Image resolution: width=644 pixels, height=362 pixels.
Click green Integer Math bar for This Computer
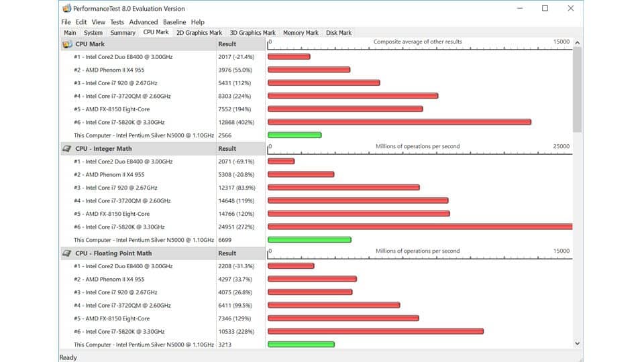[309, 240]
